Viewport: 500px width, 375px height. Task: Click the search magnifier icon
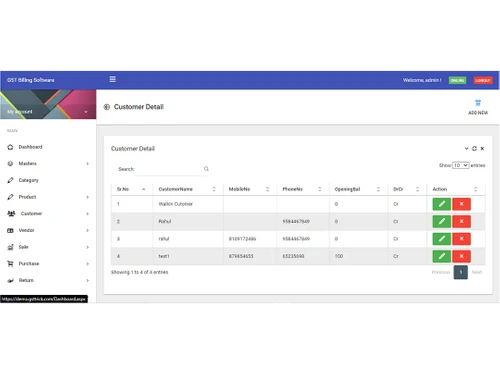coord(206,169)
